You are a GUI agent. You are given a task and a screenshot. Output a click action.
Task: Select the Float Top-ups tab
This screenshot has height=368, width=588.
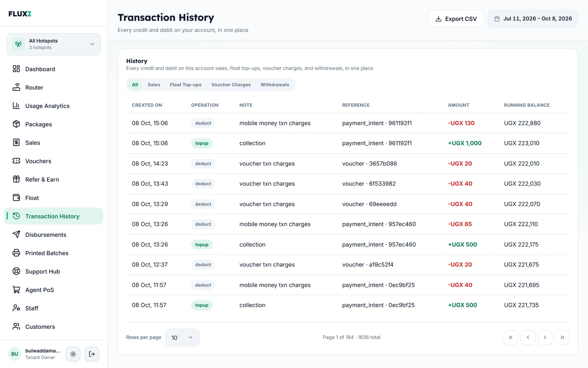click(186, 85)
